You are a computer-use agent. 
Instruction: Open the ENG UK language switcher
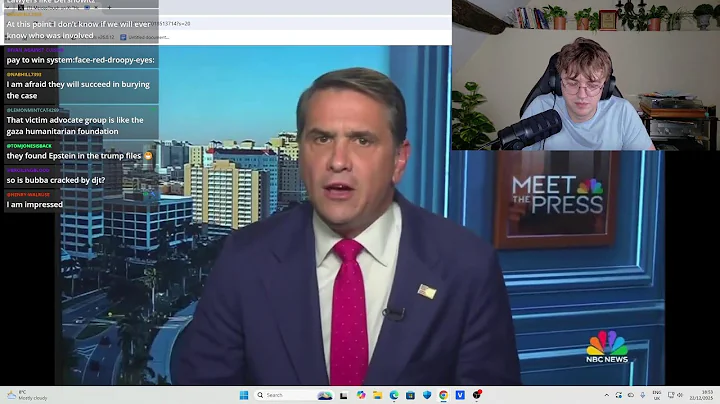657,395
